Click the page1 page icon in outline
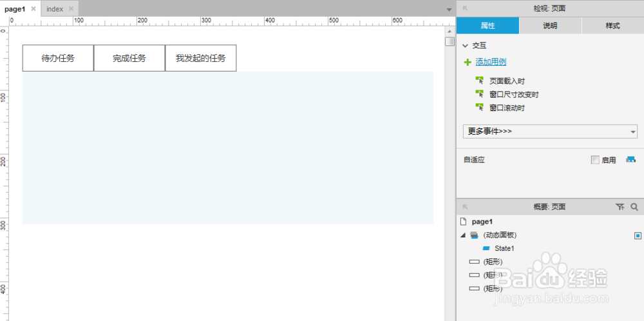 463,222
